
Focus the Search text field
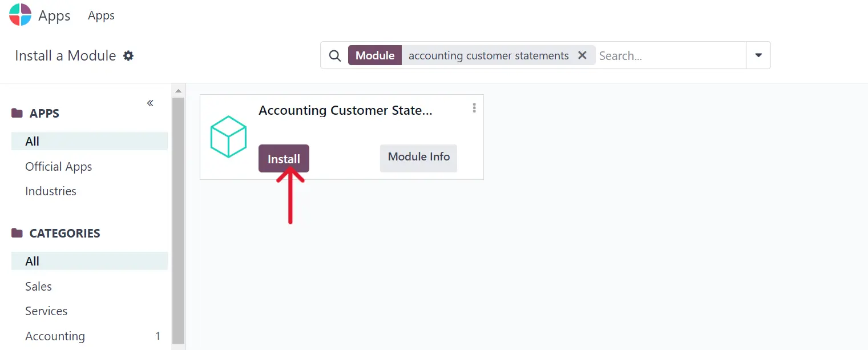[671, 55]
